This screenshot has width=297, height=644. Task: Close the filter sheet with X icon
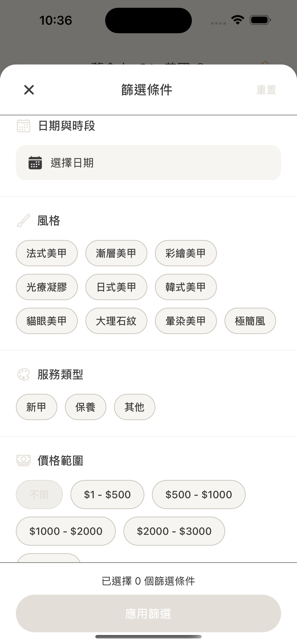(29, 90)
